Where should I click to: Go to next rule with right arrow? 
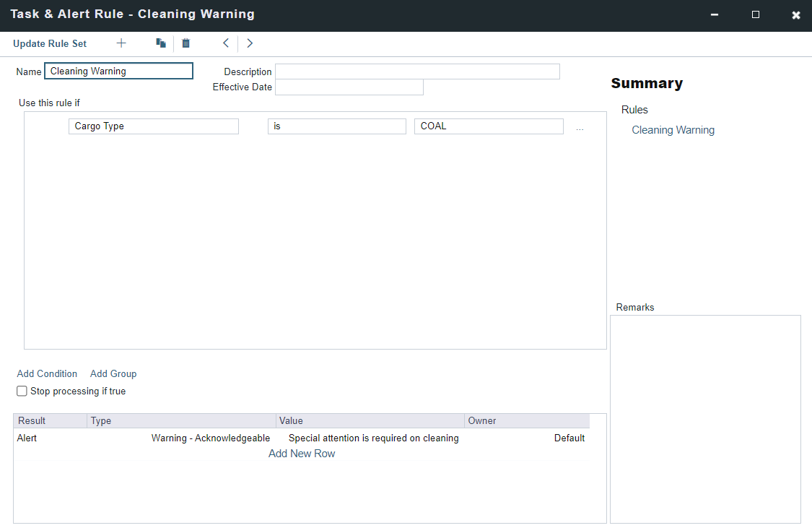(x=250, y=43)
